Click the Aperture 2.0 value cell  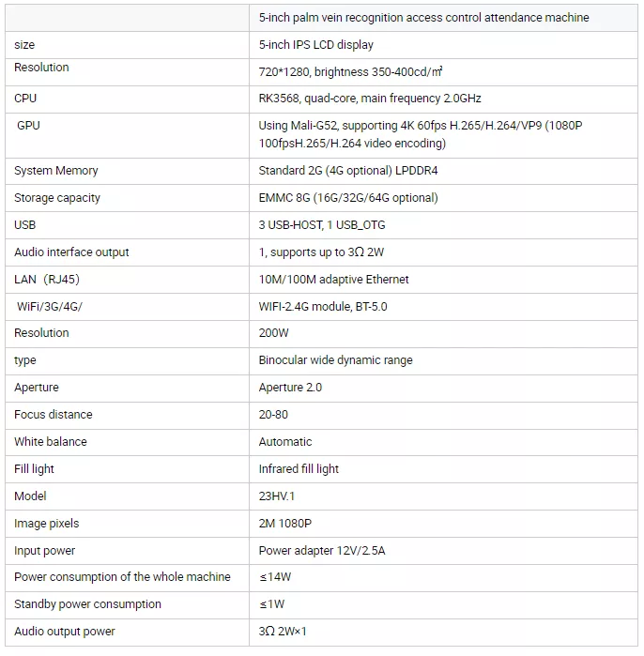pos(443,388)
